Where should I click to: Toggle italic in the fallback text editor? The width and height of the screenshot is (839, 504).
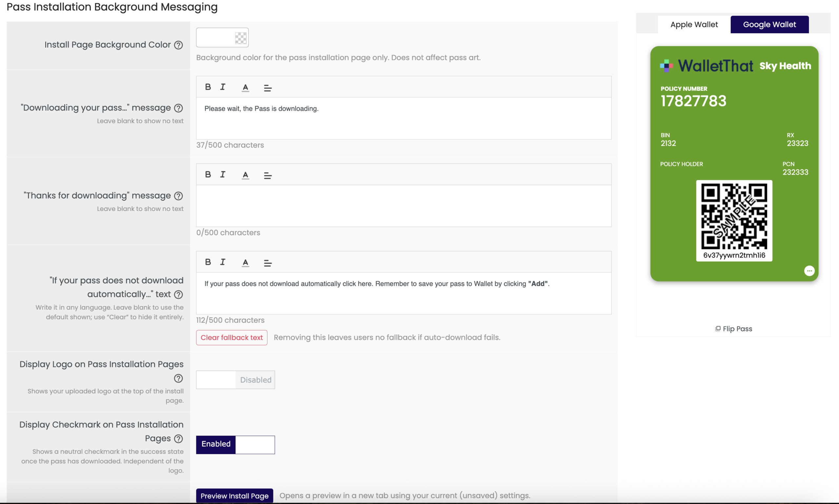223,262
